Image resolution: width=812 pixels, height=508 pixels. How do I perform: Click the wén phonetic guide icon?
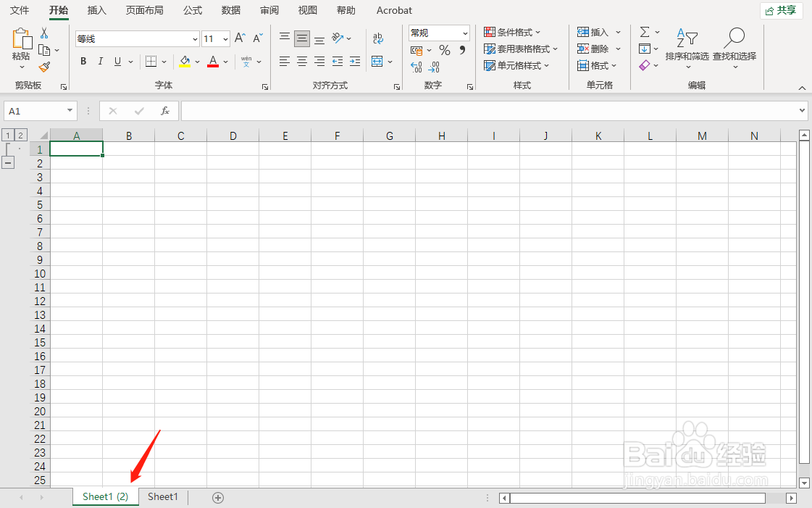246,62
